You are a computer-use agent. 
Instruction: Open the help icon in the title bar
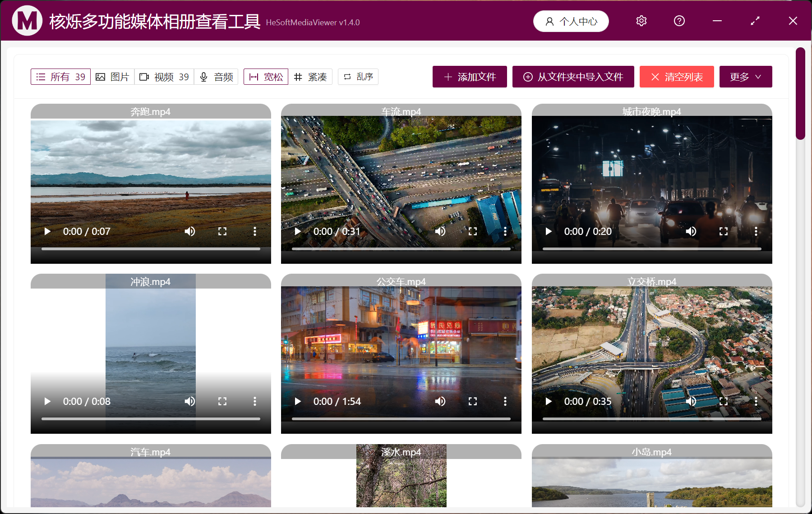click(679, 21)
